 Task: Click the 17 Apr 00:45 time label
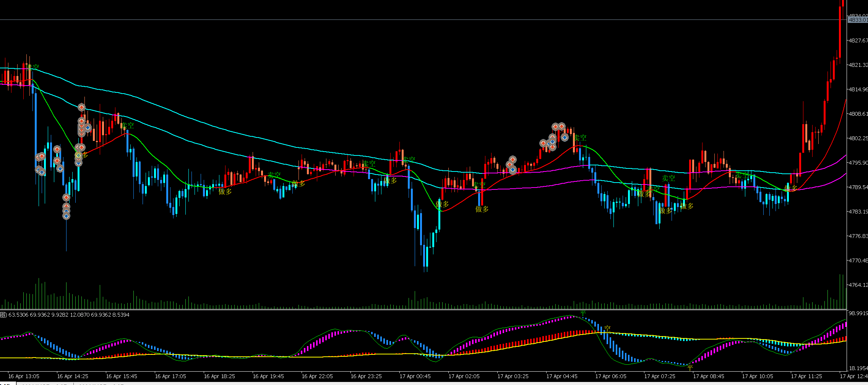coord(415,376)
